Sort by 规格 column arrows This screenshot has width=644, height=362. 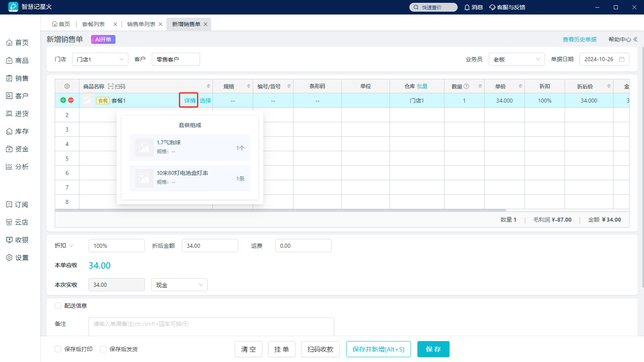click(x=249, y=86)
